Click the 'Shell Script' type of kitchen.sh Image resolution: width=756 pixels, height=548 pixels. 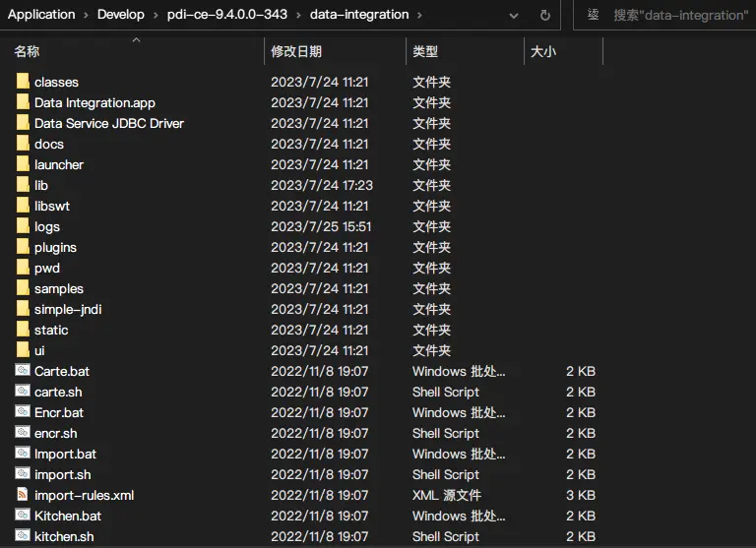click(446, 536)
